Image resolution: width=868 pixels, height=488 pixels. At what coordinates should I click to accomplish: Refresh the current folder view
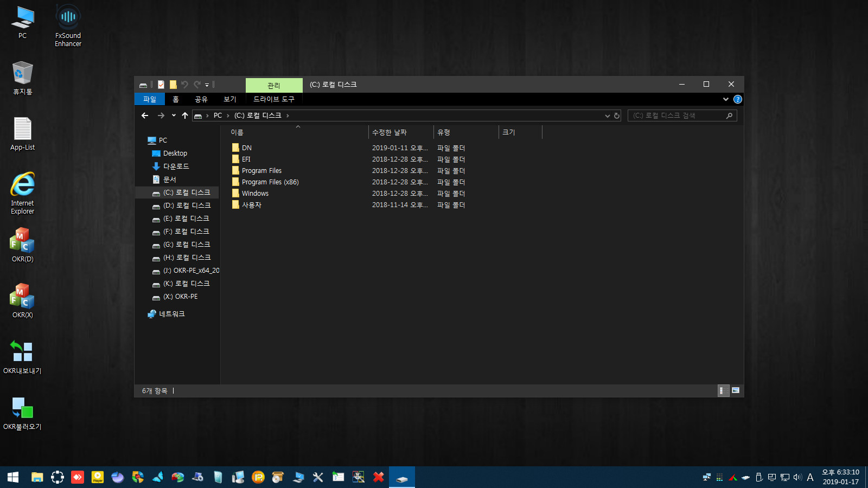point(617,115)
